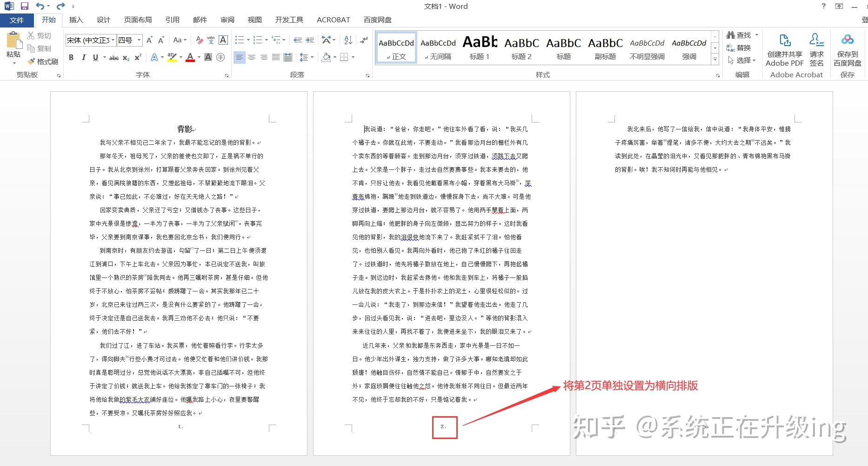Open the Sort dialog from Paragraph group

click(x=347, y=41)
